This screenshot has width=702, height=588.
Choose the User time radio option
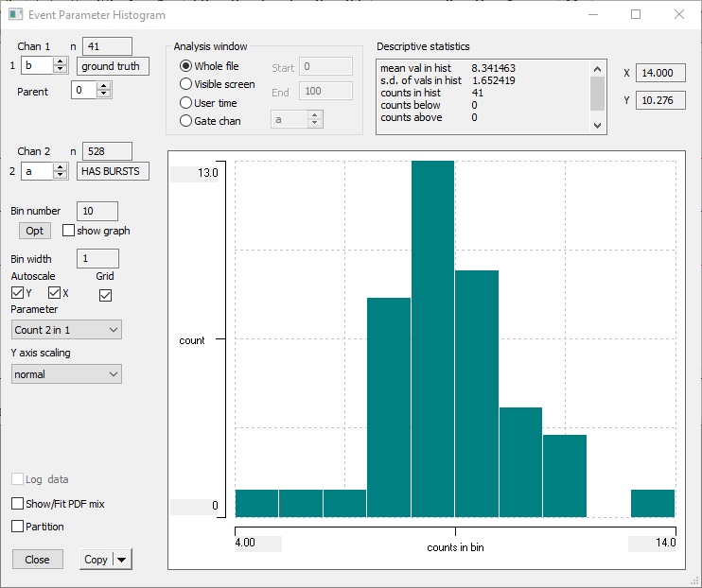tap(185, 103)
